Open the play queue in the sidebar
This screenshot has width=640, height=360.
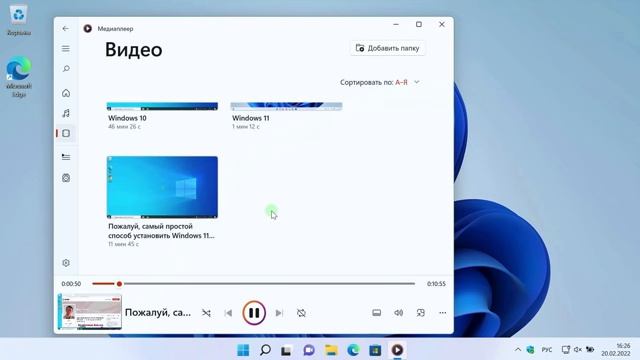tap(66, 157)
